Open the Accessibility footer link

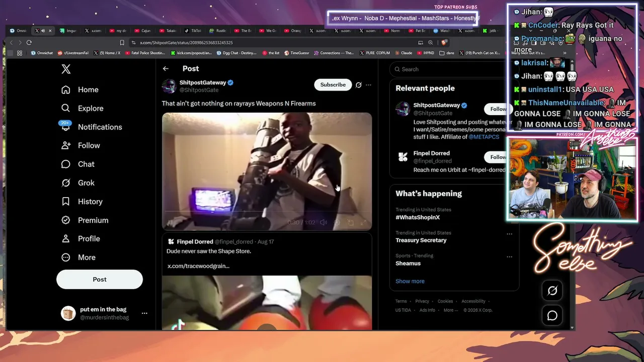click(473, 301)
